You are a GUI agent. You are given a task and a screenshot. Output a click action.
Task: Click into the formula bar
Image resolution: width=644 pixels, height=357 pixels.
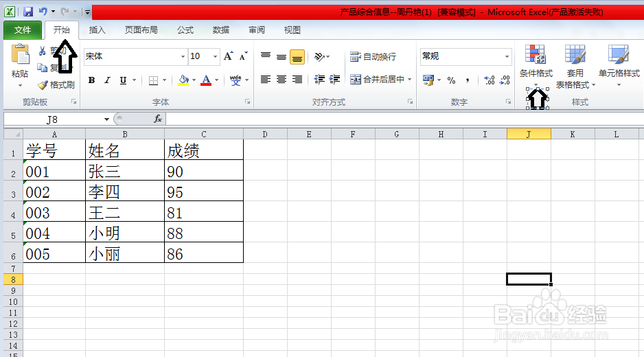404,119
